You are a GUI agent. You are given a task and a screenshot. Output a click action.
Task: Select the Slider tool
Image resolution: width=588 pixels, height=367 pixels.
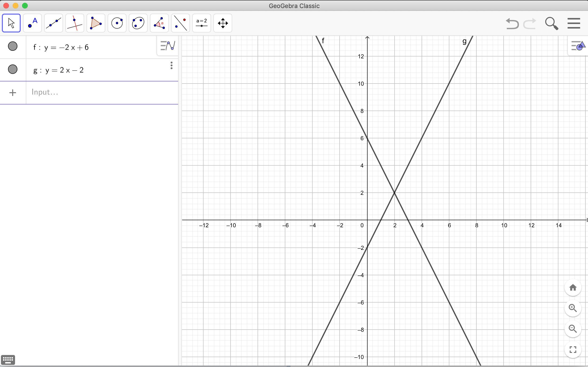click(201, 23)
